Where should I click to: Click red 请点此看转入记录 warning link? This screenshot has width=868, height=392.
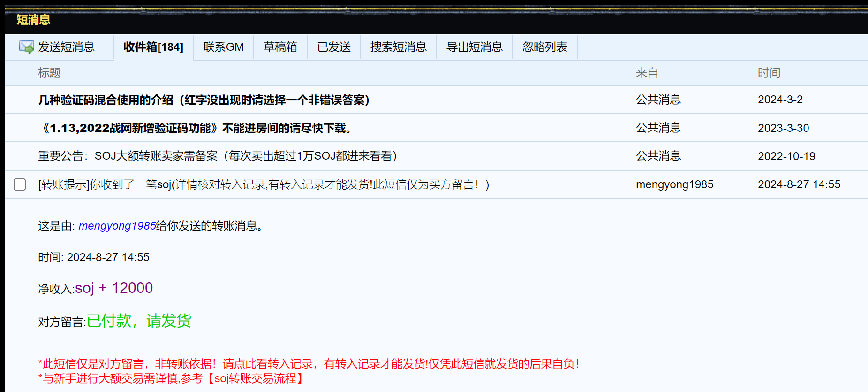tap(268, 364)
